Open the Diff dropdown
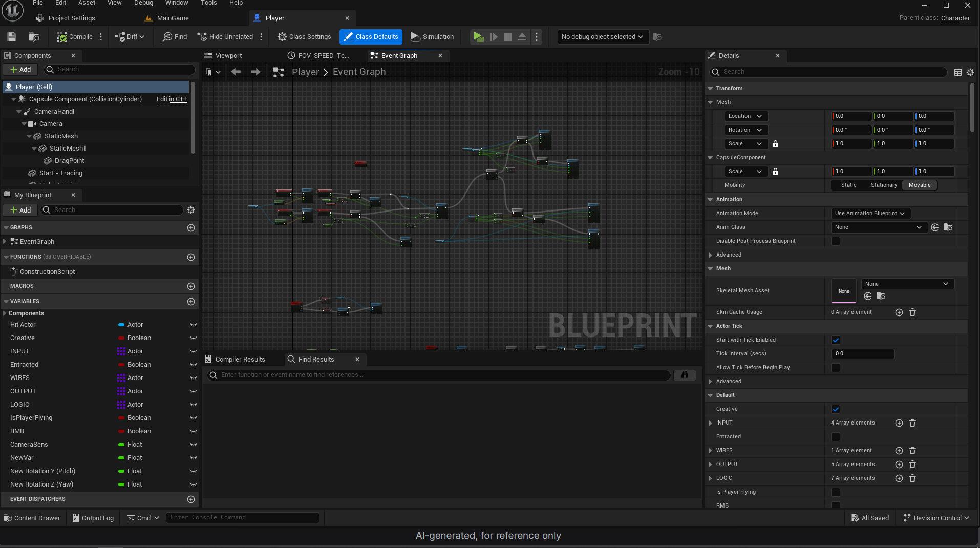980x548 pixels. tap(130, 37)
